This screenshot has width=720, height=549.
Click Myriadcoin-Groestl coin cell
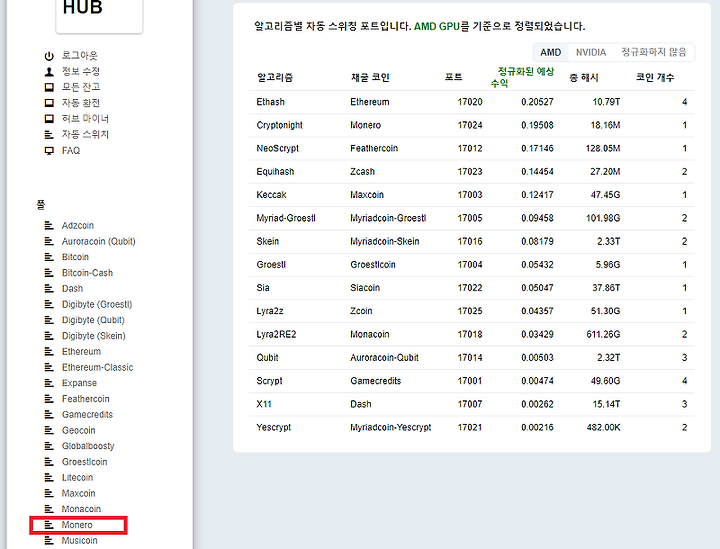(x=388, y=218)
